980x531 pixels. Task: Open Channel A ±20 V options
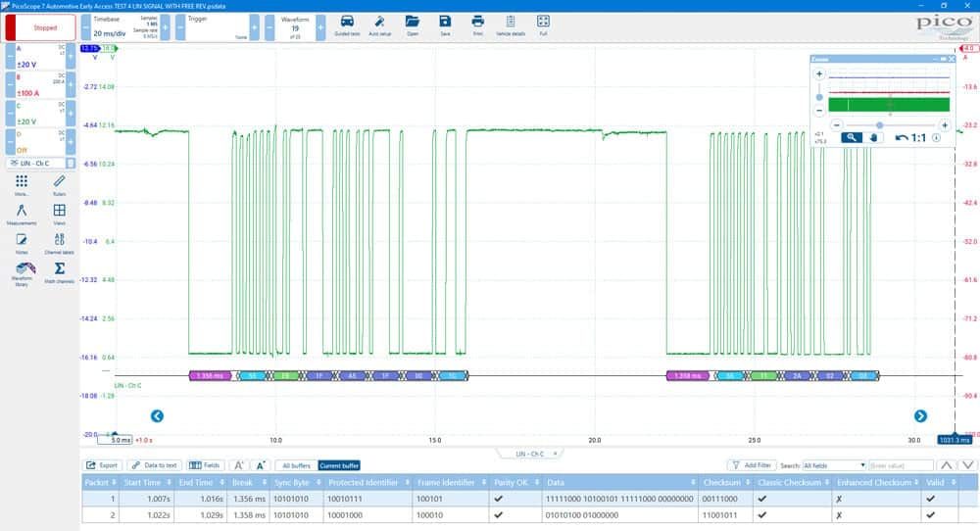click(40, 56)
